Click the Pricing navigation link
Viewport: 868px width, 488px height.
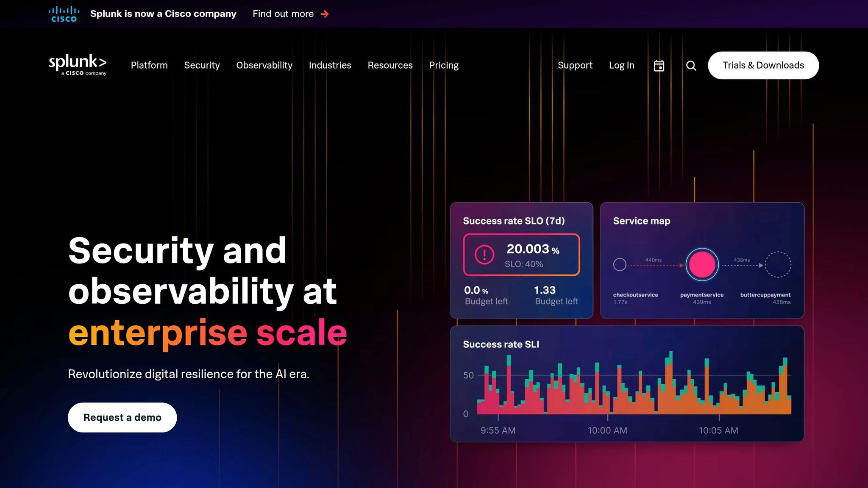point(444,65)
